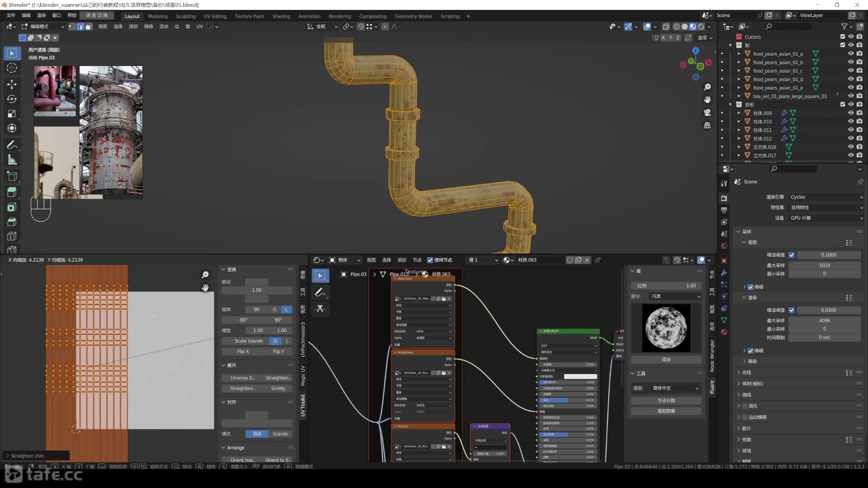Open the 节点 menu in node editor
Image resolution: width=868 pixels, height=488 pixels.
pyautogui.click(x=417, y=260)
